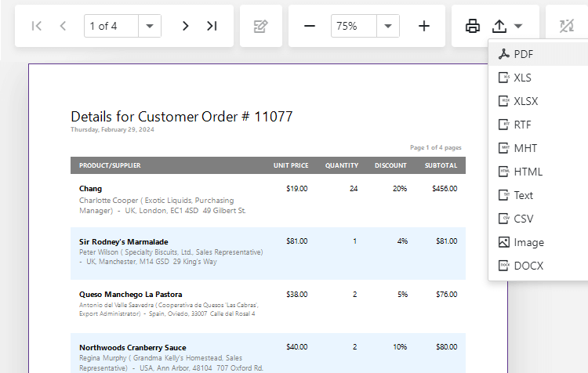The height and width of the screenshot is (373, 588).
Task: Print the report
Action: [473, 26]
